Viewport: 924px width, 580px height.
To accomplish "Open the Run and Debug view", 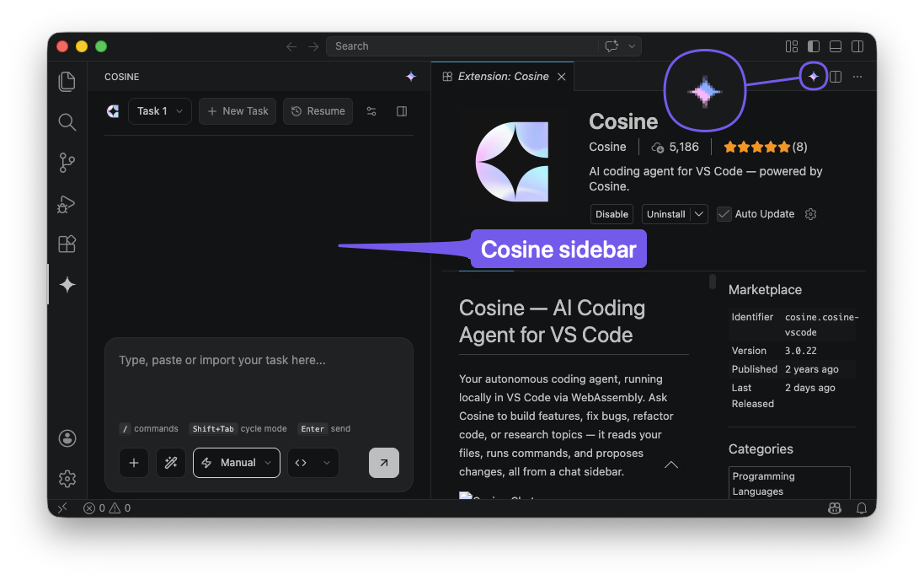I will tap(67, 203).
